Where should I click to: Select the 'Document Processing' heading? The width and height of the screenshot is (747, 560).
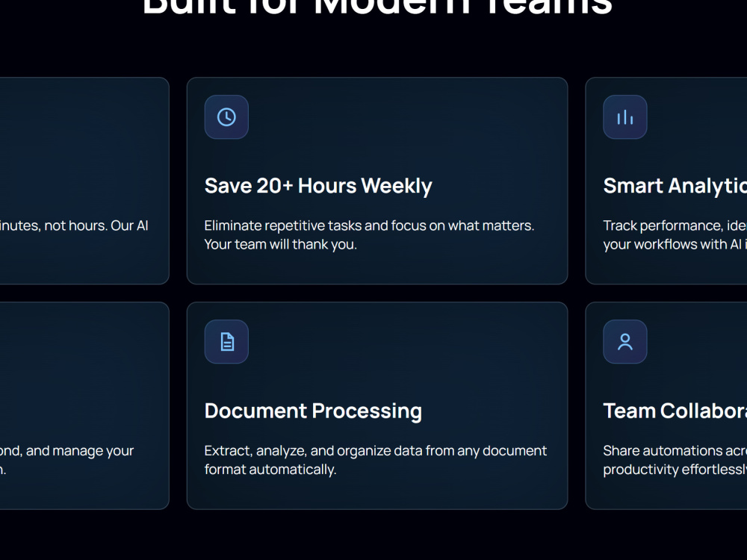coord(313,411)
